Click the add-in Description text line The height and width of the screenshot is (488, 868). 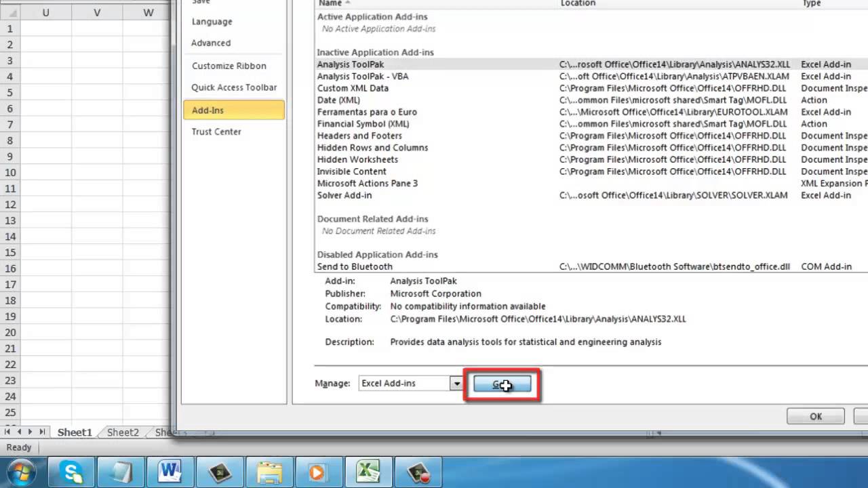(526, 342)
